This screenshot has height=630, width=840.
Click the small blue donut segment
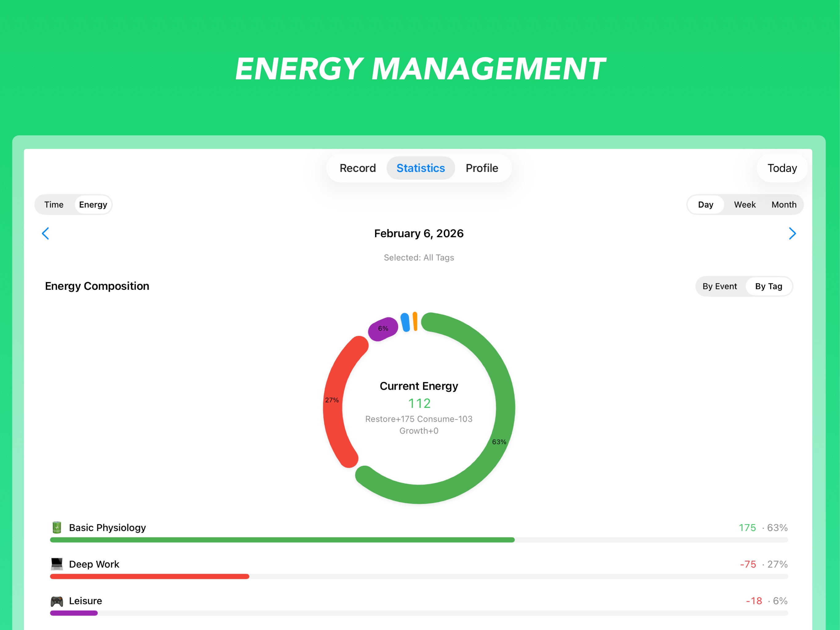[405, 322]
